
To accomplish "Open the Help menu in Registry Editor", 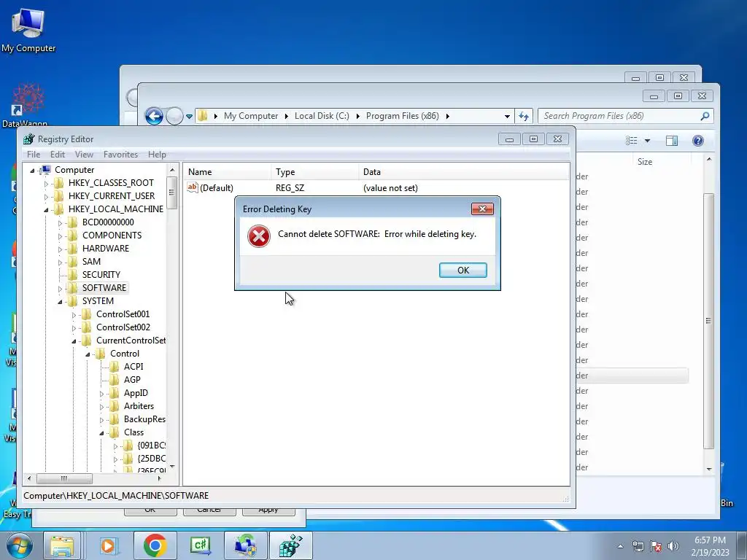I will click(x=157, y=155).
